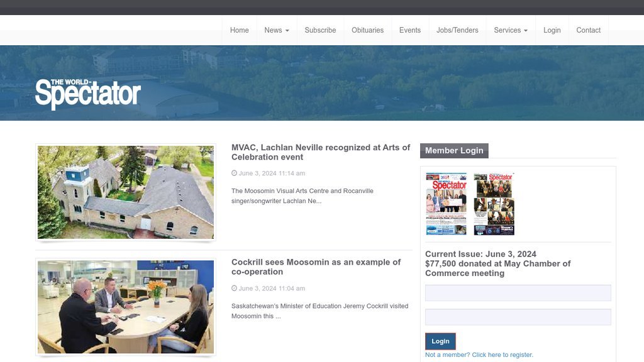
Task: Open the Cockrill meeting photo thumbnail
Action: tap(126, 307)
